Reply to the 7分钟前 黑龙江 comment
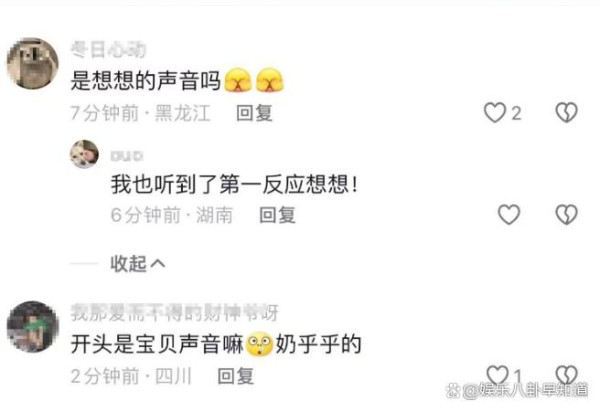 coord(254,113)
